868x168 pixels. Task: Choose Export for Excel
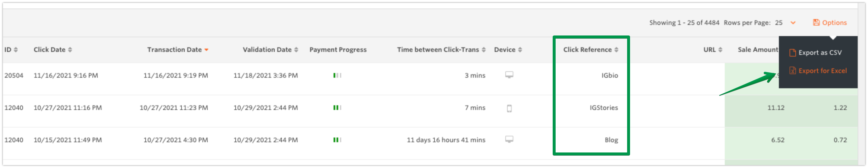[x=822, y=71]
